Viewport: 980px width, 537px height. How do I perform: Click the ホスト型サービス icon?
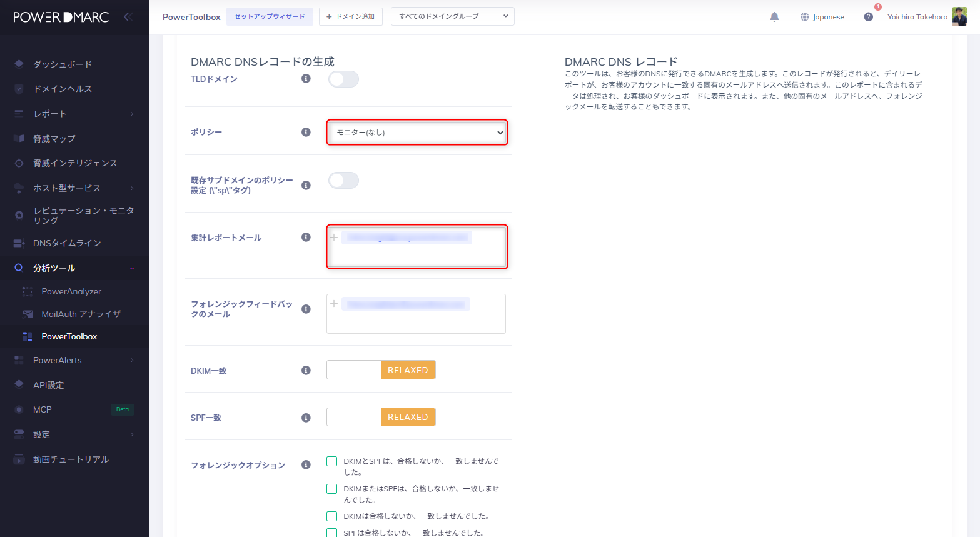click(19, 188)
